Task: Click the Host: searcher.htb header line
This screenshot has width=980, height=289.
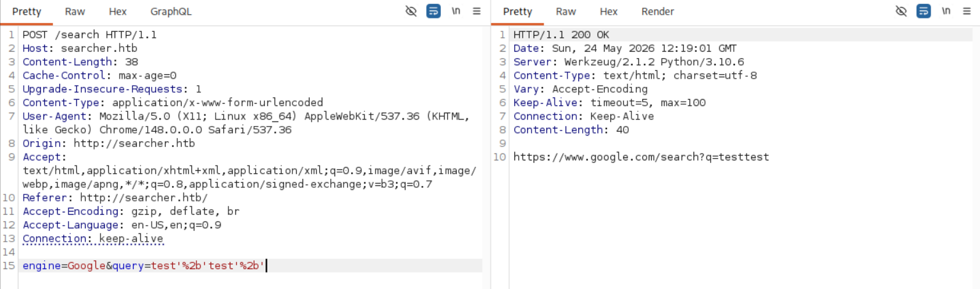Action: tap(80, 48)
